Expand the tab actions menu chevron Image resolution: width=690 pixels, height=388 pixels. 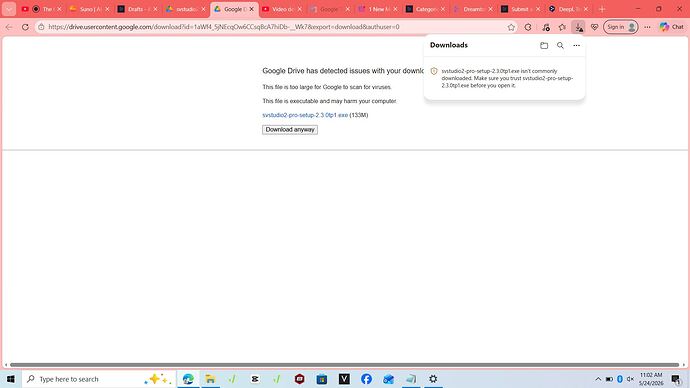[x=9, y=9]
